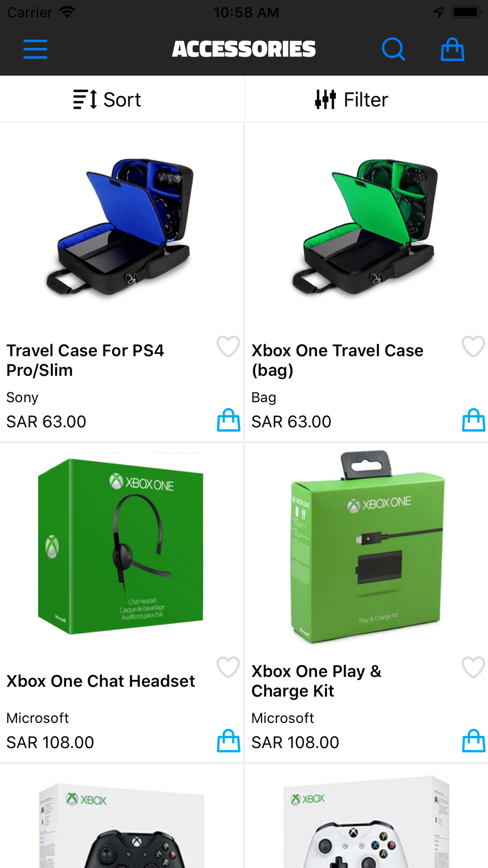The image size is (488, 868).
Task: Tap the search magnifier icon
Action: (x=393, y=49)
